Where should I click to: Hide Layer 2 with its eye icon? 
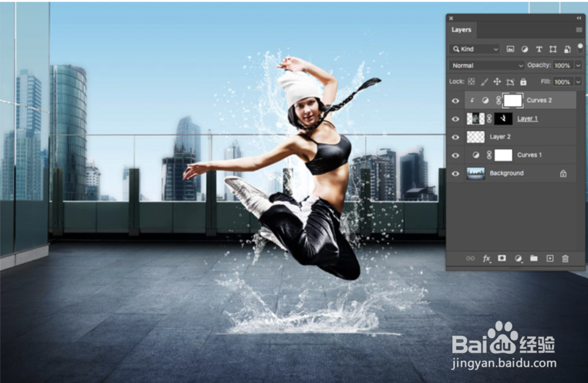pyautogui.click(x=456, y=137)
